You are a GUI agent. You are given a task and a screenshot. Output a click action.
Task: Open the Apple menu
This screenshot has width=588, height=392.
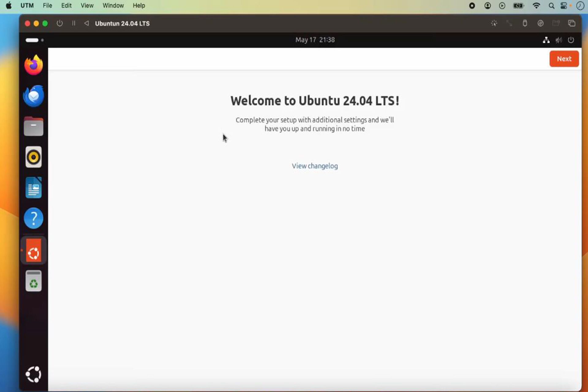(9, 6)
